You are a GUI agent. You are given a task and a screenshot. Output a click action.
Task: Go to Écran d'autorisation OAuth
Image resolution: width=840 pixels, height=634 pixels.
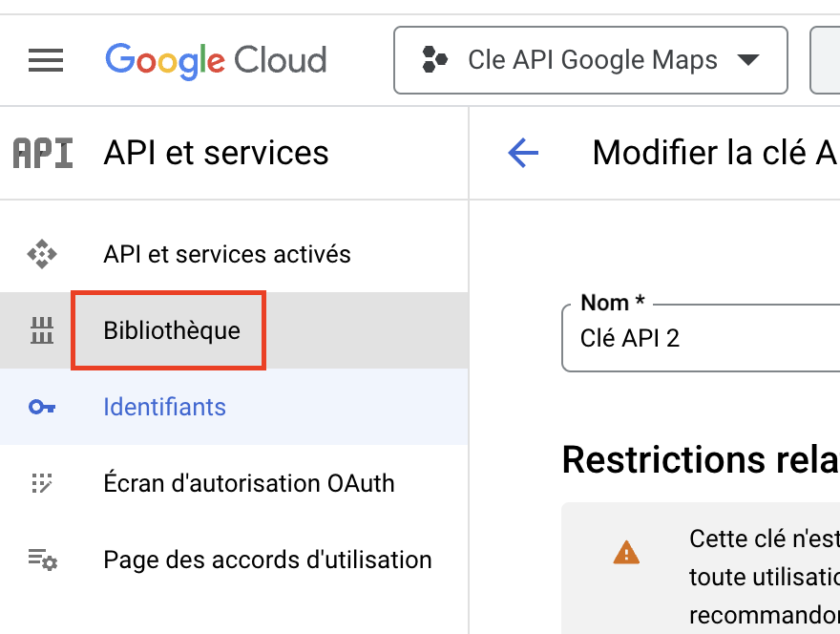(249, 483)
